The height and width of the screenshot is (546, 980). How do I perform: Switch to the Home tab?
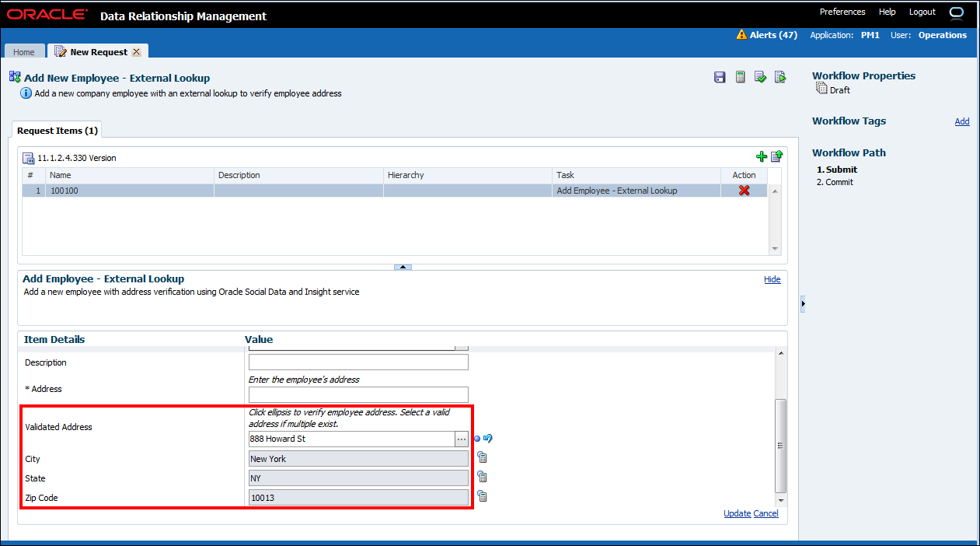pyautogui.click(x=24, y=52)
